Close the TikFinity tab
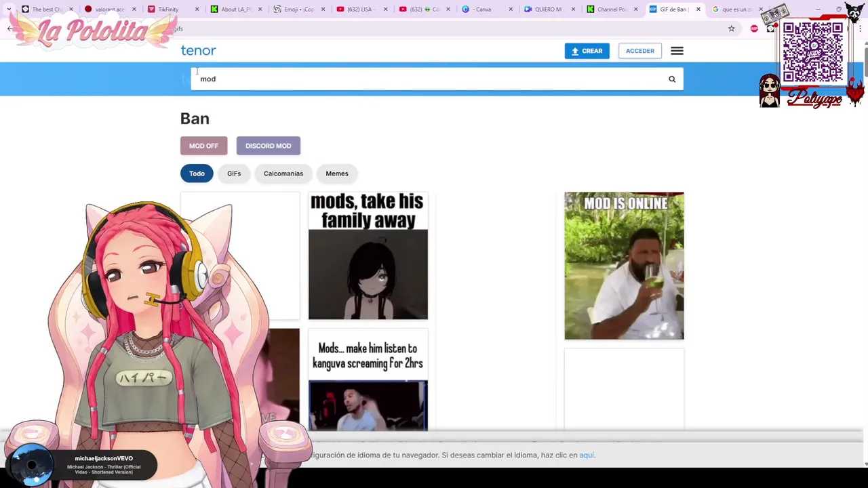Screen dimensions: 868x488 [197, 9]
